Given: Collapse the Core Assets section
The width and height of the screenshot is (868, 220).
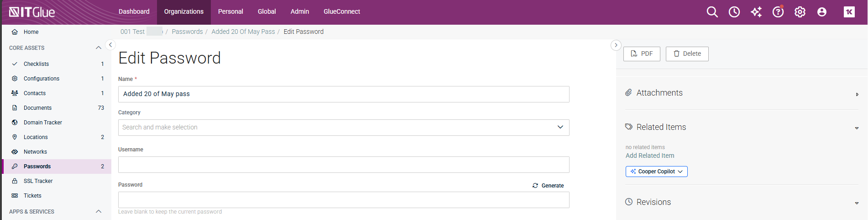Looking at the screenshot, I should pyautogui.click(x=98, y=48).
